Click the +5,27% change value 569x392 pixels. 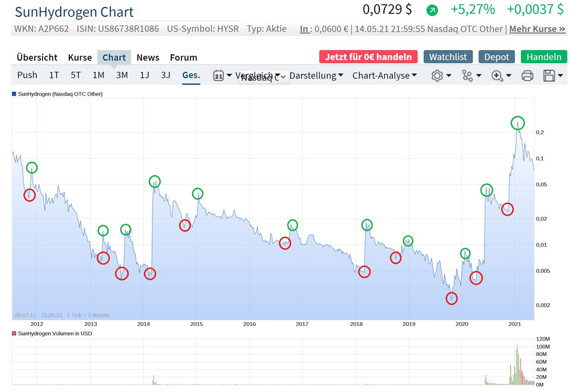tap(473, 10)
